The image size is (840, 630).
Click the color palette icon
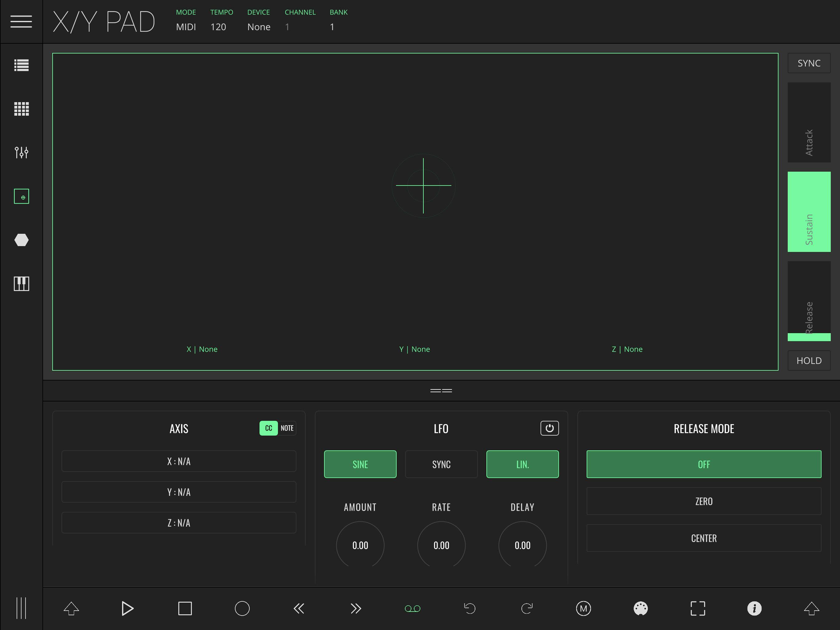(x=640, y=608)
